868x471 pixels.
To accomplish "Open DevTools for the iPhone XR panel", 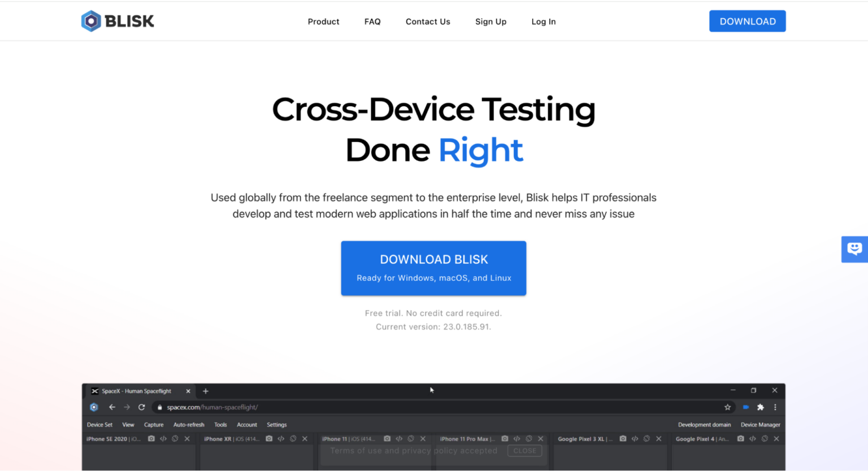I will click(280, 438).
